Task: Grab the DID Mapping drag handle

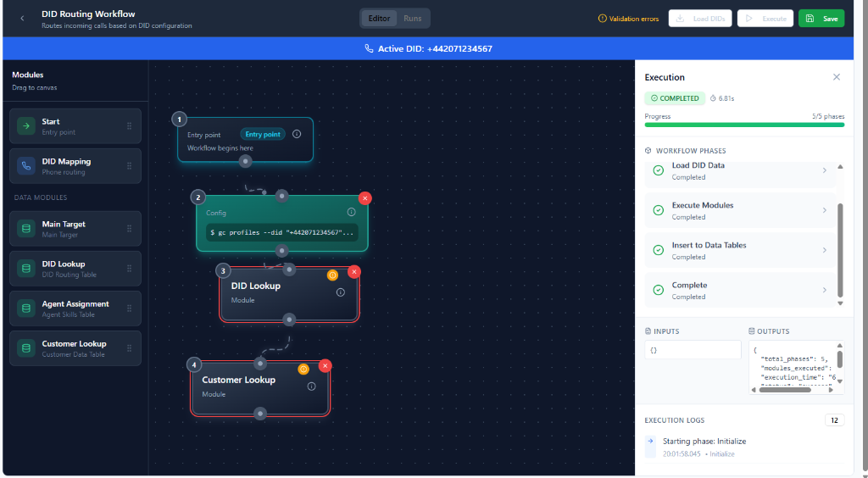Action: point(129,166)
